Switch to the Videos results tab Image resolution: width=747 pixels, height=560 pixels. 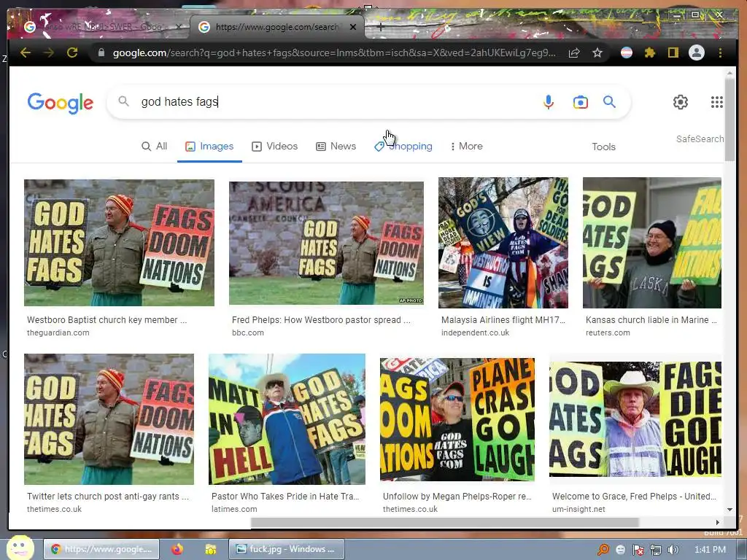[275, 146]
